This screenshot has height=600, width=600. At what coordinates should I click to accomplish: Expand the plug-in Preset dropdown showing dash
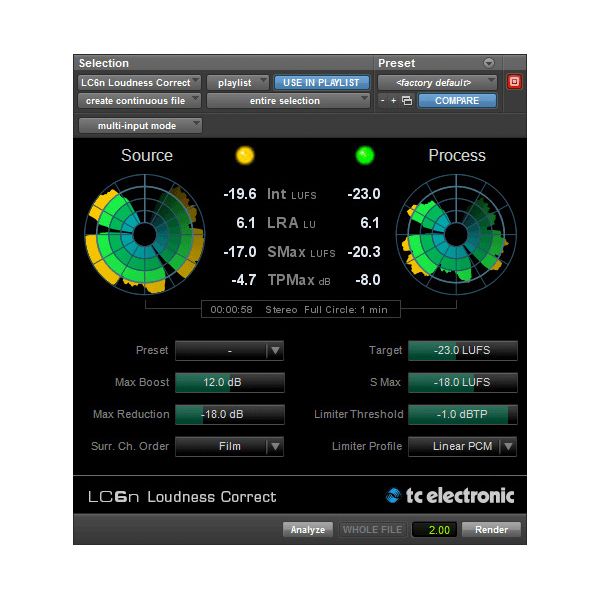pos(230,351)
